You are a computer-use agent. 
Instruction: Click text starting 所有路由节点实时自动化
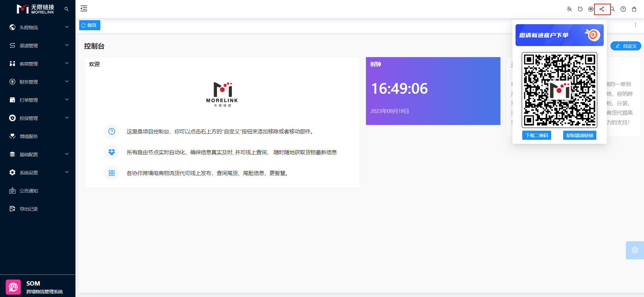(232, 153)
